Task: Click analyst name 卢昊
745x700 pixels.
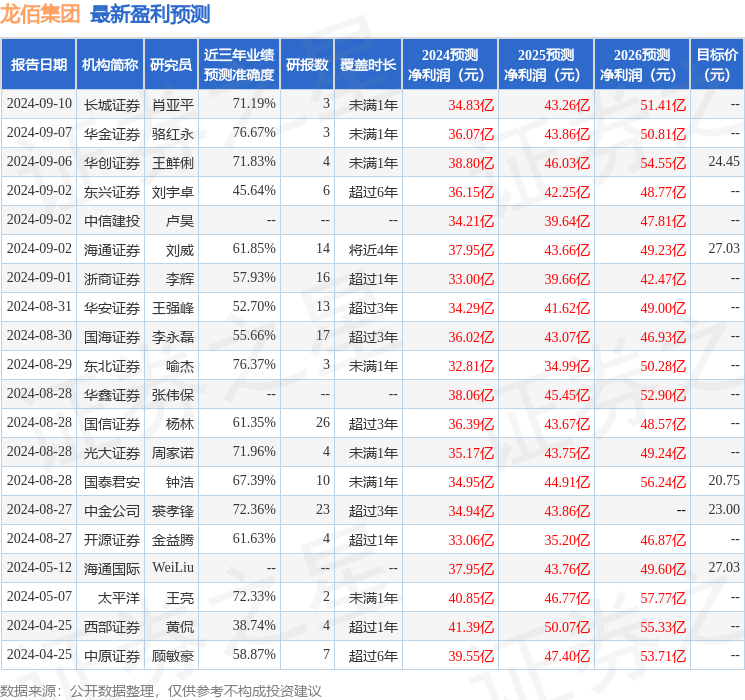Action: tap(180, 221)
